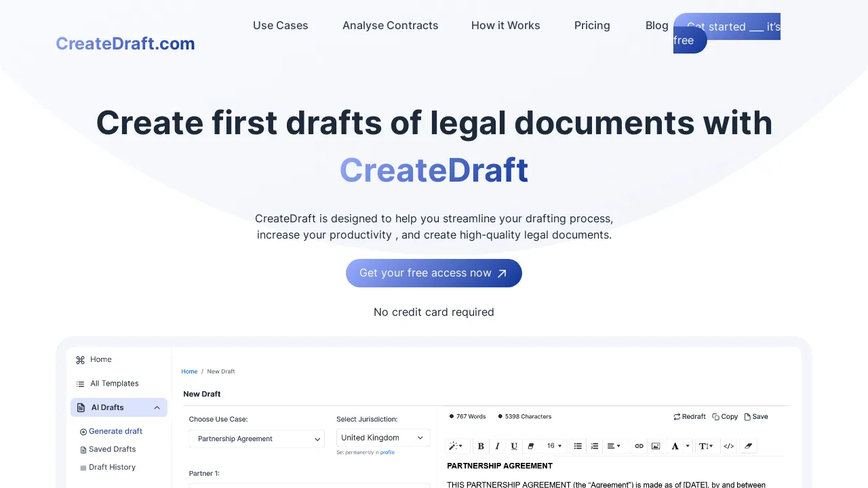This screenshot has width=868, height=488.
Task: Open the code view with the </> icon
Action: point(729,446)
